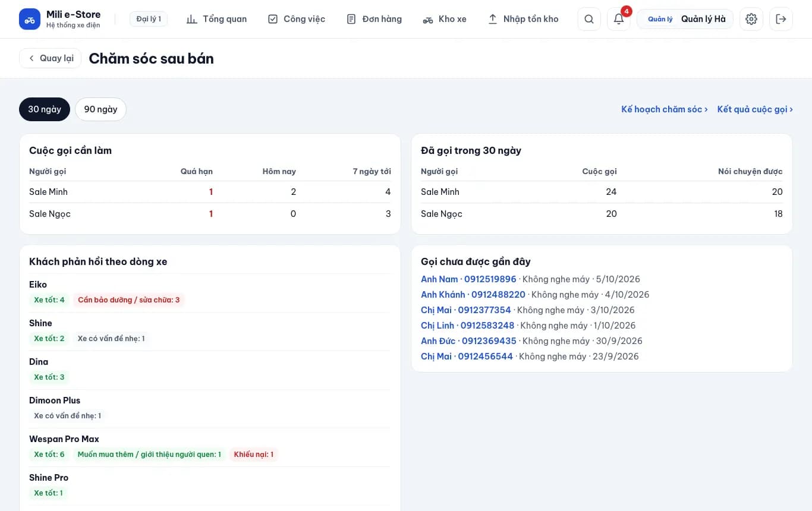The height and width of the screenshot is (511, 812).
Task: Open notifications with the bell icon
Action: (619, 19)
